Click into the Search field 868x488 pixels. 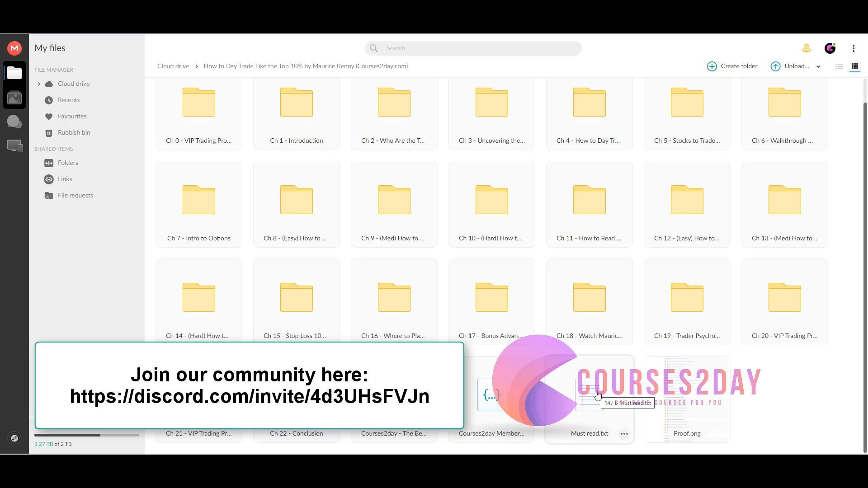[x=473, y=48]
